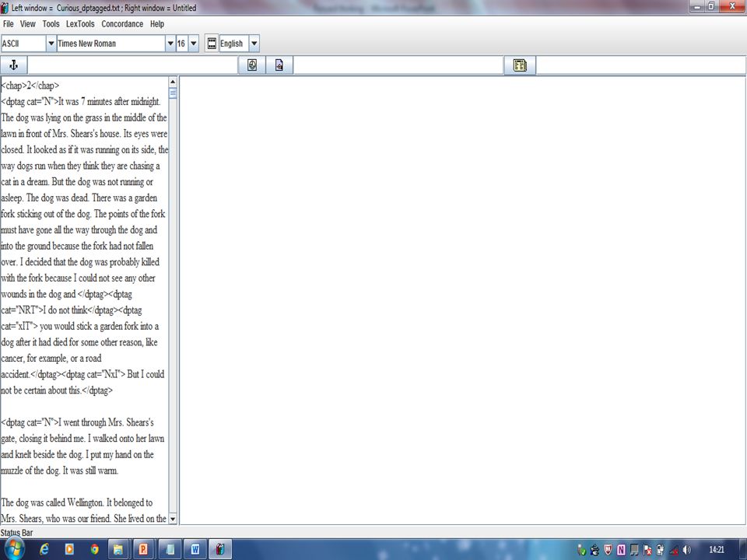Viewport: 747px width, 560px height.
Task: Open Google Chrome from the taskbar
Action: [x=94, y=550]
